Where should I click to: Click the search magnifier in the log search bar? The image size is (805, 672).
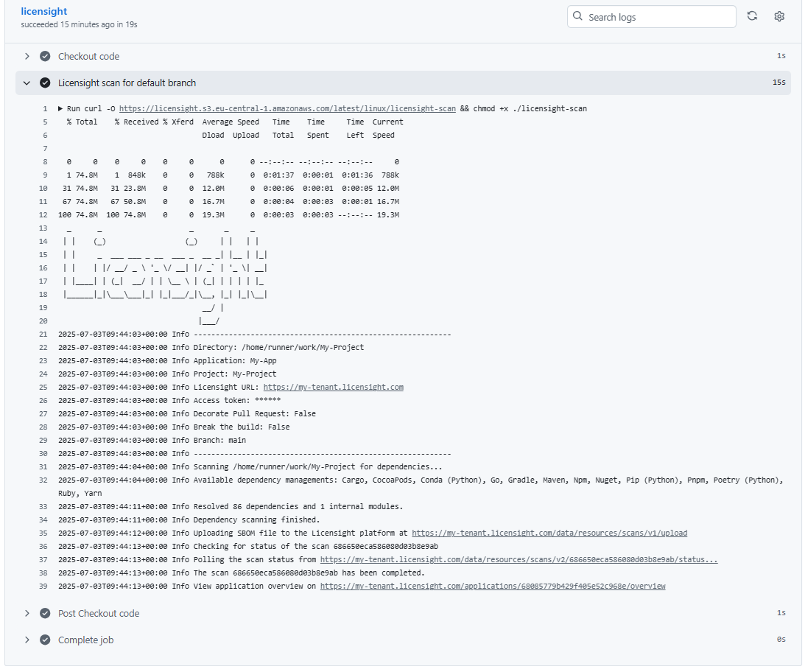coord(577,16)
